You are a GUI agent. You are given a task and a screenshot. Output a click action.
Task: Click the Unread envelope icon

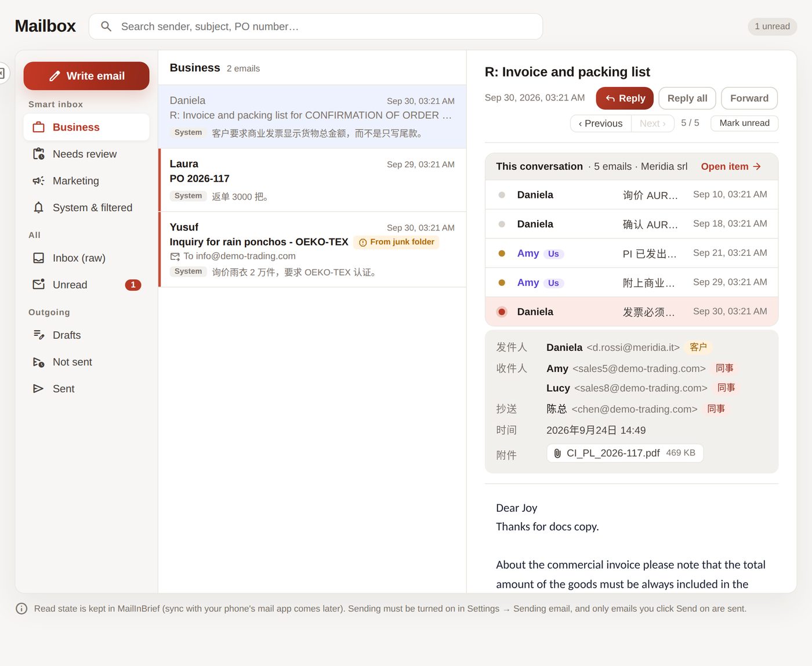pyautogui.click(x=39, y=284)
